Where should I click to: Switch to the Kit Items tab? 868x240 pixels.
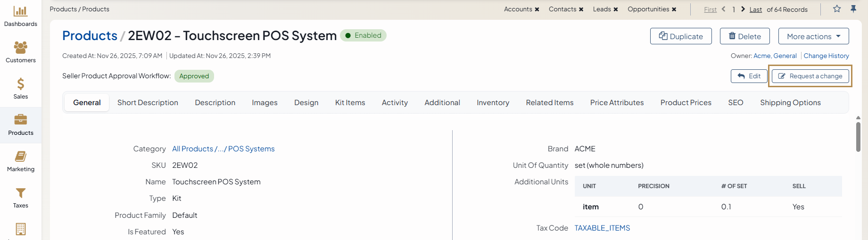point(350,103)
